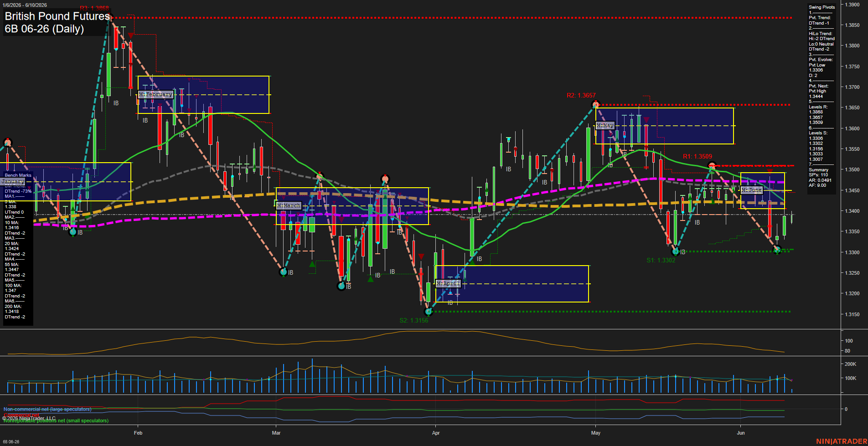Viewport: 868px width, 446px height.
Task: Click the Apr label on time axis
Action: coord(436,433)
